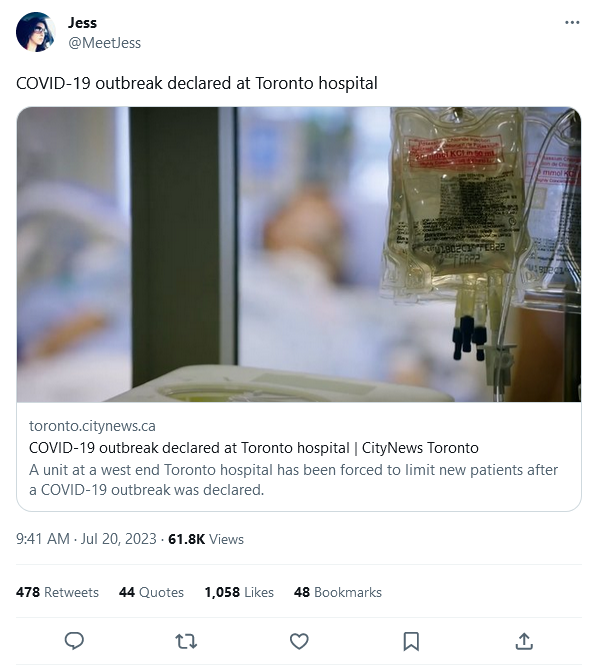
Task: Retweet this post using the arrows icon
Action: point(186,641)
